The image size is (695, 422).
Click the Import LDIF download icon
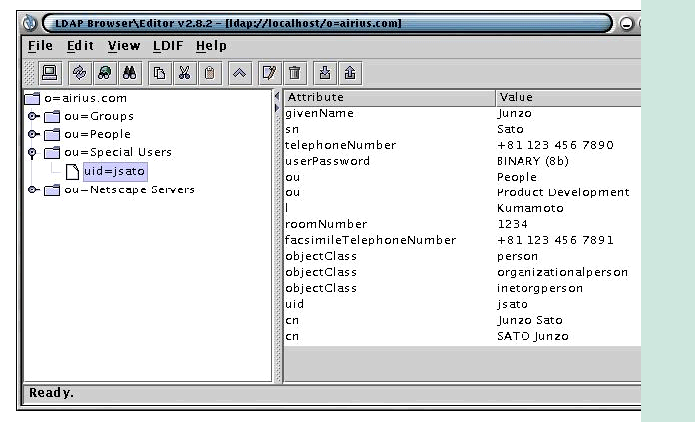(325, 73)
